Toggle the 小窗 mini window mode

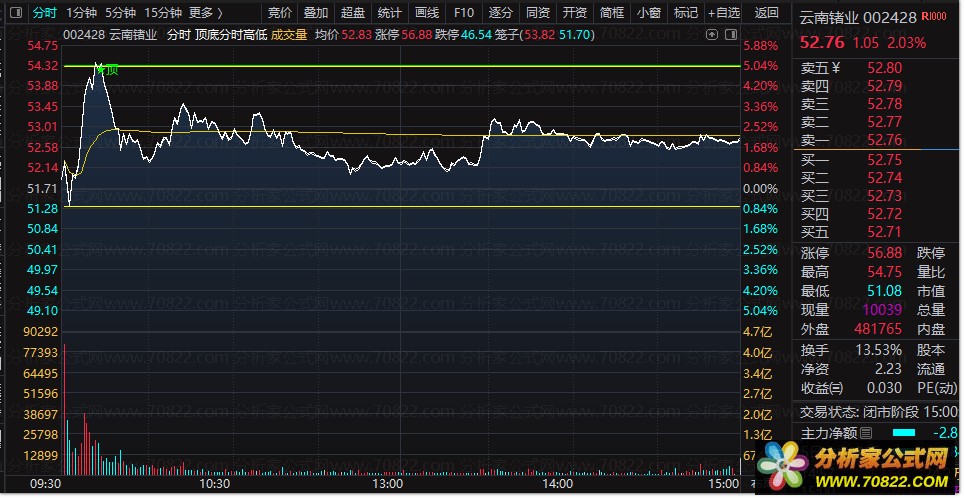click(647, 13)
